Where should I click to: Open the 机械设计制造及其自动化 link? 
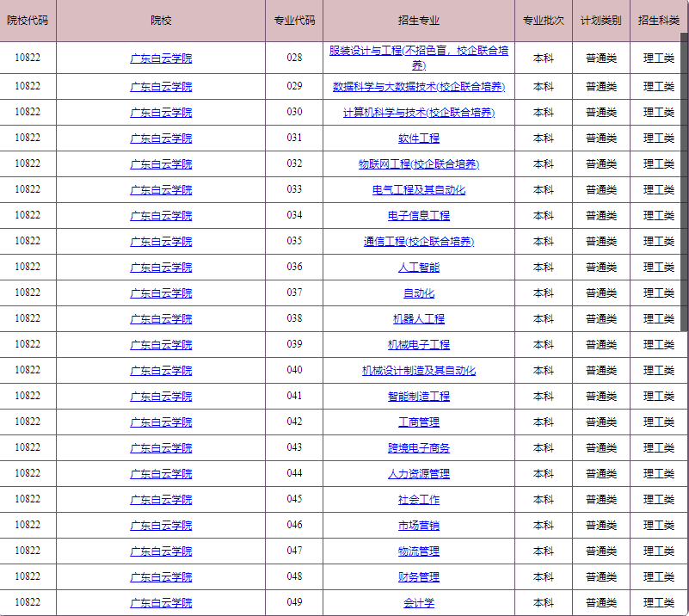point(418,371)
